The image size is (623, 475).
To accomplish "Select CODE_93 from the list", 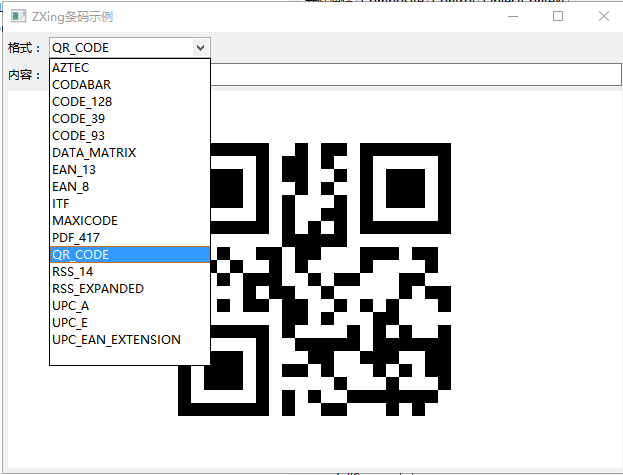I will (130, 136).
